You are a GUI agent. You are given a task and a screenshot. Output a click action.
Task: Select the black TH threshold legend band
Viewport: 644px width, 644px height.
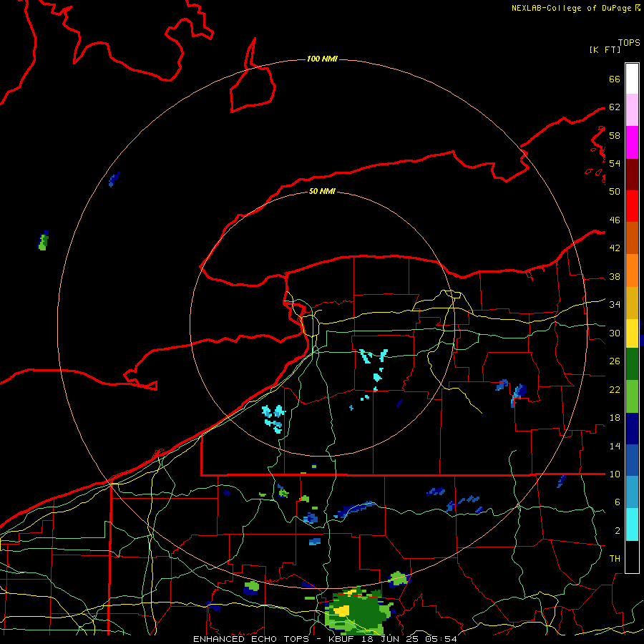click(632, 557)
